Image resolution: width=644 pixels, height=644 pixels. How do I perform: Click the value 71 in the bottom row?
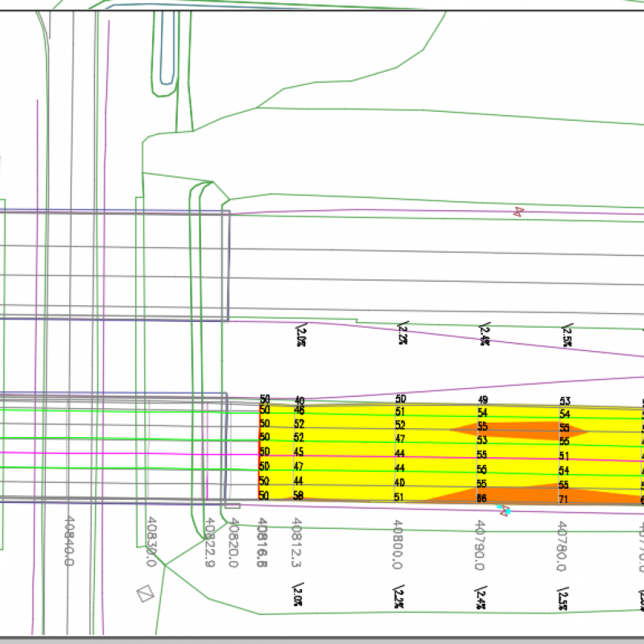[x=563, y=499]
